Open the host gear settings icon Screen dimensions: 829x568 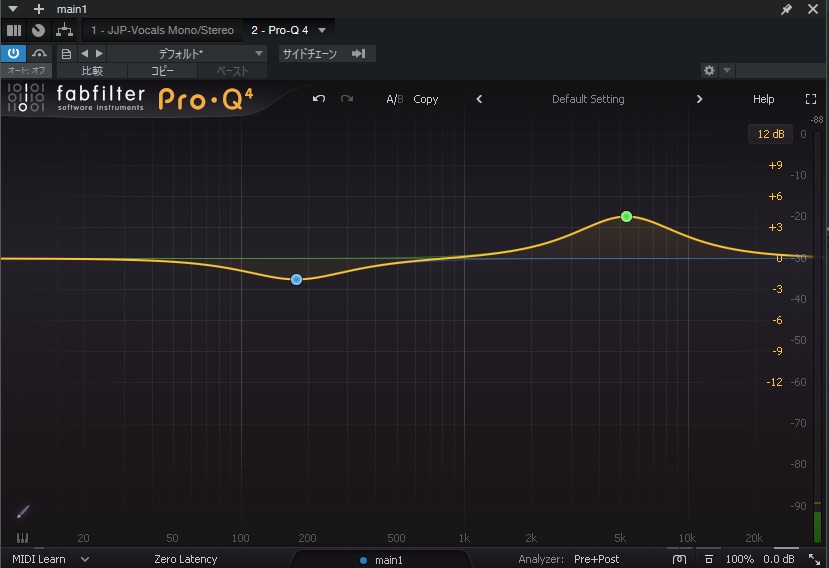709,70
